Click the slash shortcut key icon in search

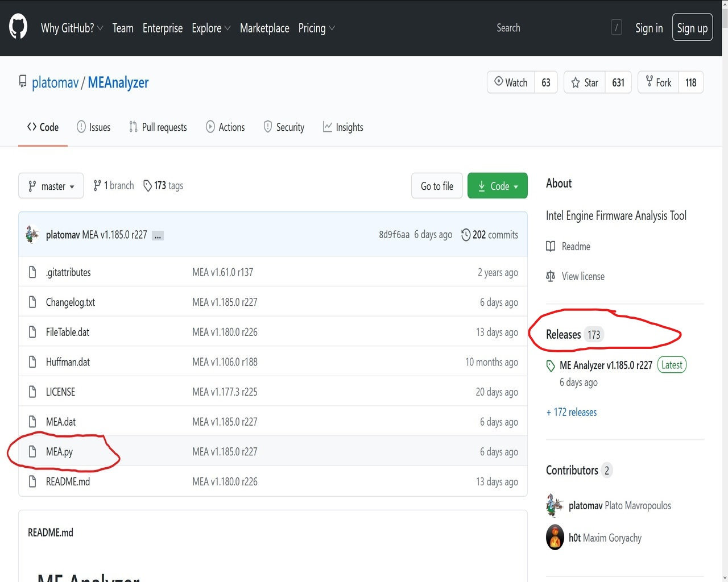click(x=617, y=27)
